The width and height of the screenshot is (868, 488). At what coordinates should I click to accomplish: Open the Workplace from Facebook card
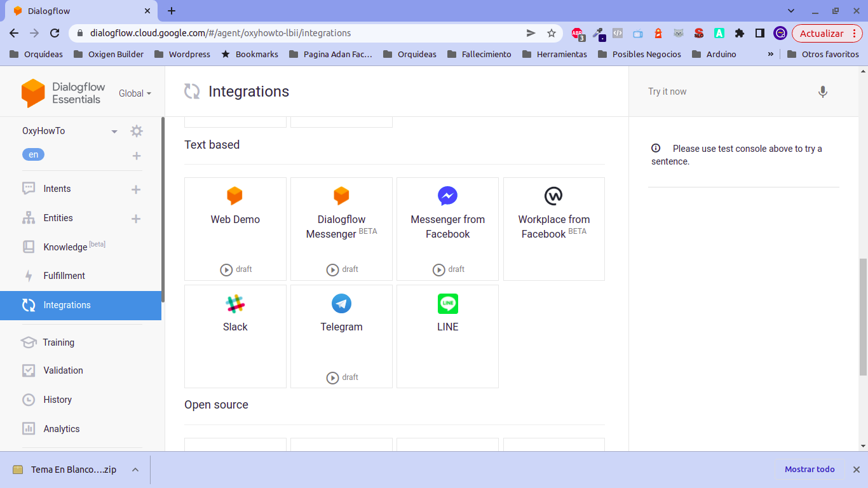pyautogui.click(x=553, y=229)
